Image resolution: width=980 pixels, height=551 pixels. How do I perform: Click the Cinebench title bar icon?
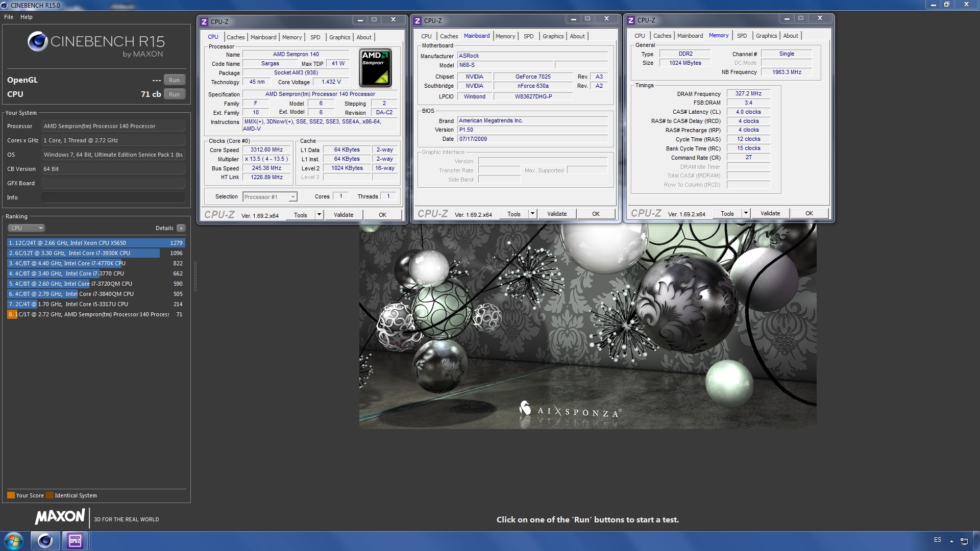tap(5, 5)
